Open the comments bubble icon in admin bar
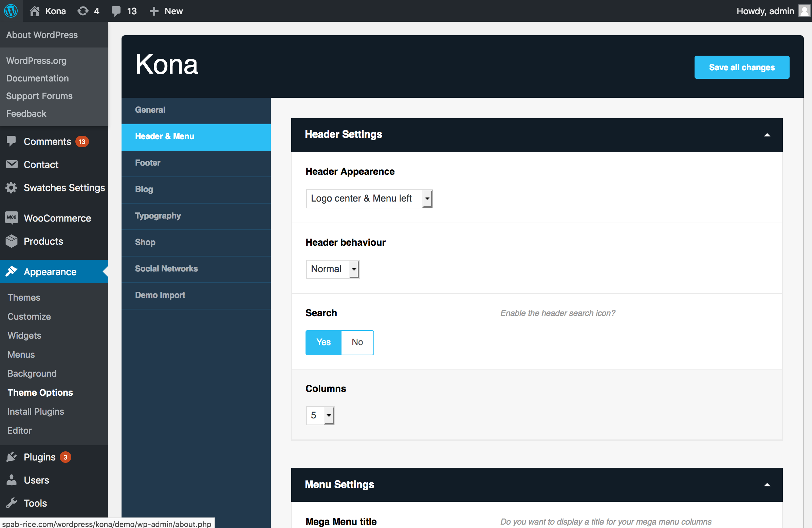Viewport: 812px width, 528px height. [116, 11]
